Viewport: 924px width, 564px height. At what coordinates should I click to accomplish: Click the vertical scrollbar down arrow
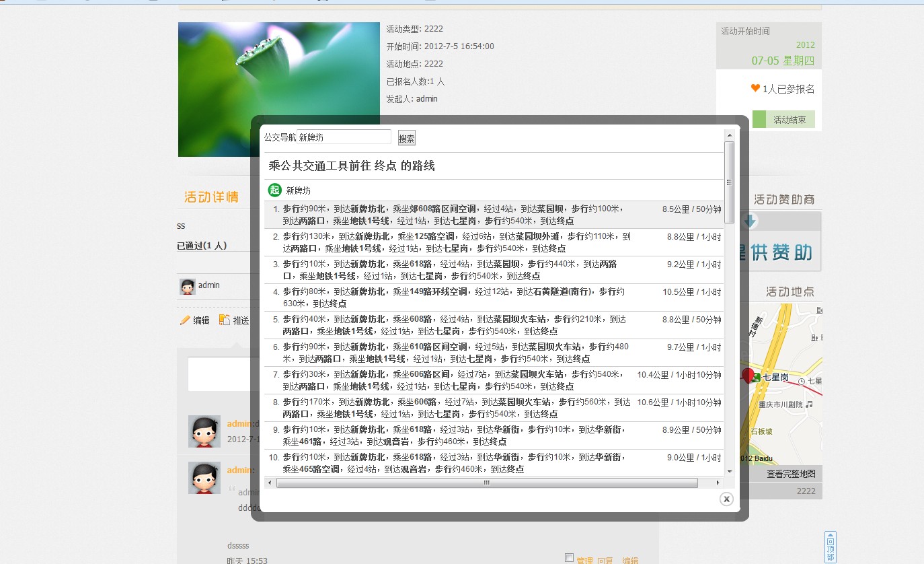[729, 472]
